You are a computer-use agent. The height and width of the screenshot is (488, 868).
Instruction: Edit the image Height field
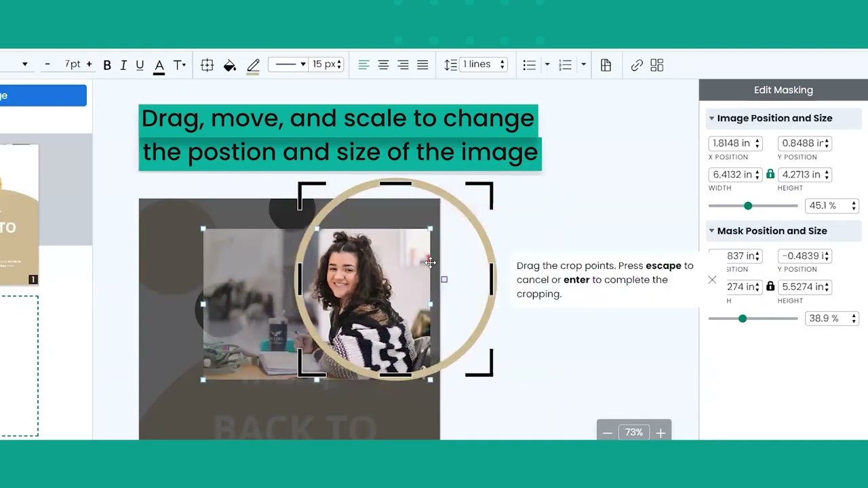click(x=805, y=174)
